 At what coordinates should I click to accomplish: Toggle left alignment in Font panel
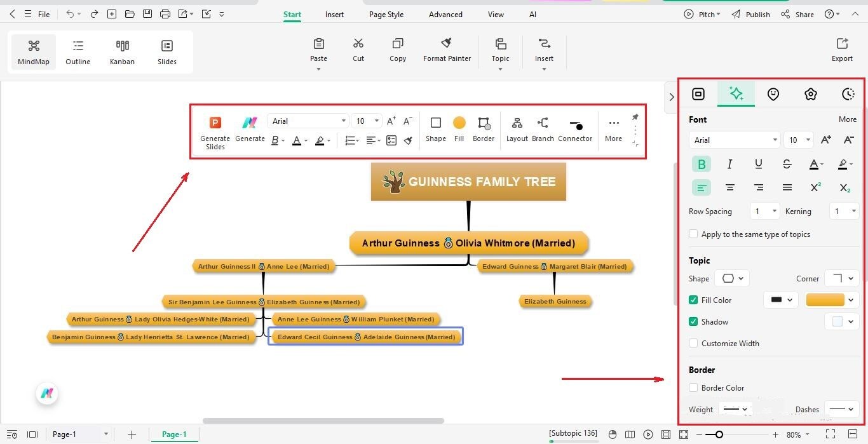tap(701, 187)
